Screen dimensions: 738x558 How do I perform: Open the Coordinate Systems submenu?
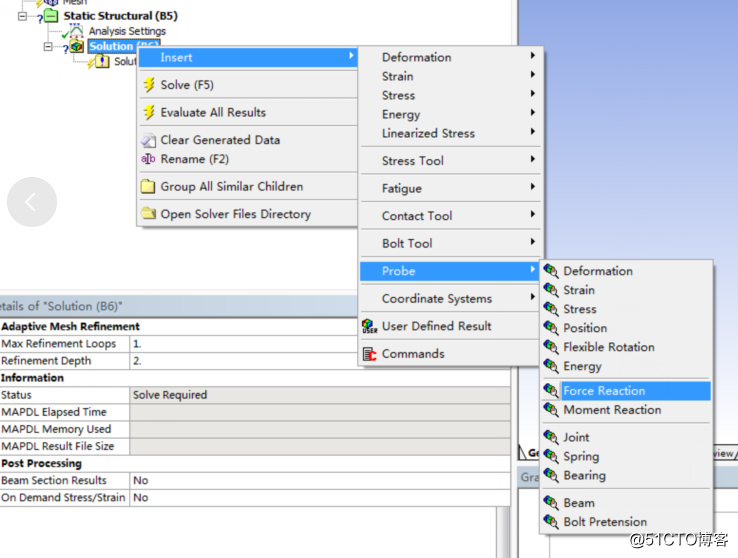[451, 299]
